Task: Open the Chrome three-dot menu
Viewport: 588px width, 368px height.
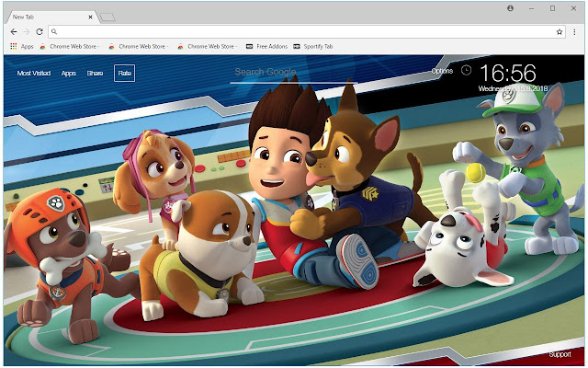Action: [574, 32]
